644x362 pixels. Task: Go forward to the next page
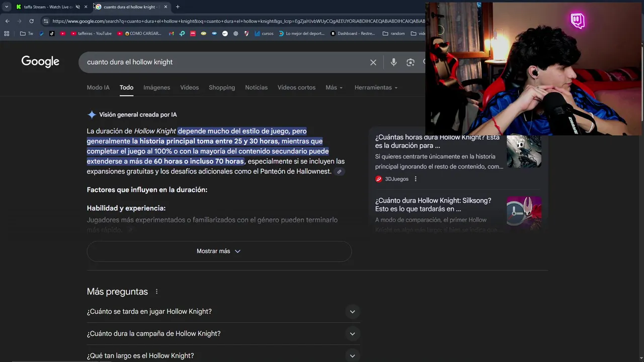(x=19, y=21)
